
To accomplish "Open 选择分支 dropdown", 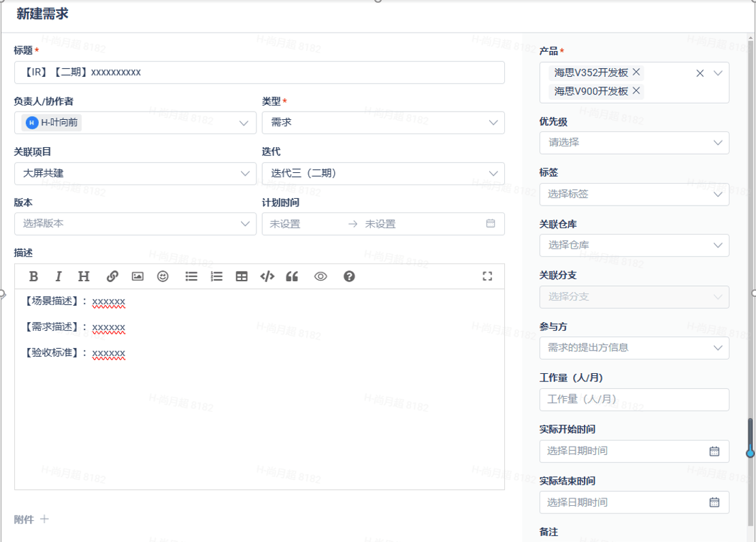I will coord(634,297).
